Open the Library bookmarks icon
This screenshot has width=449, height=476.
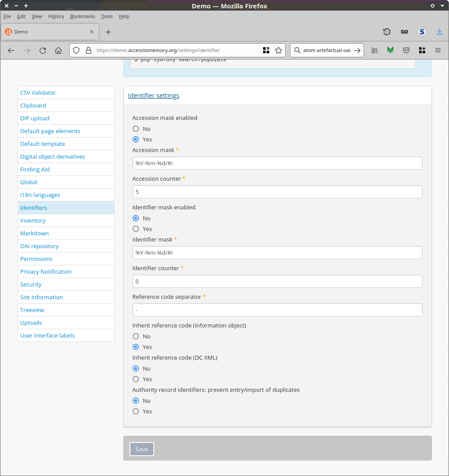coord(375,50)
